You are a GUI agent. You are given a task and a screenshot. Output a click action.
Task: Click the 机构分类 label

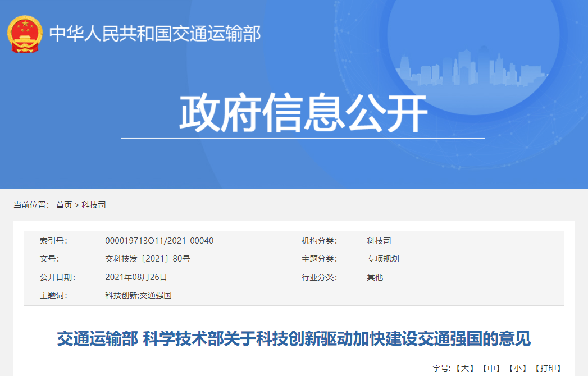point(320,241)
